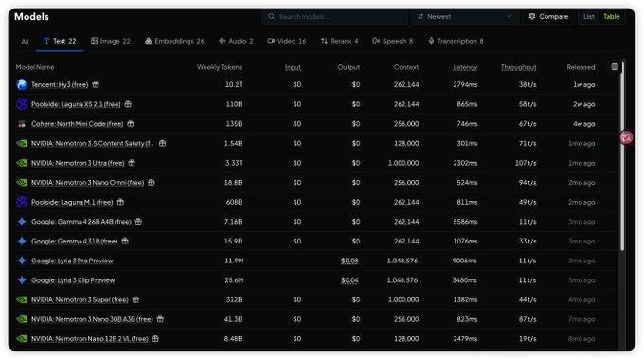Click the Compare button
This screenshot has width=644, height=360.
point(548,17)
